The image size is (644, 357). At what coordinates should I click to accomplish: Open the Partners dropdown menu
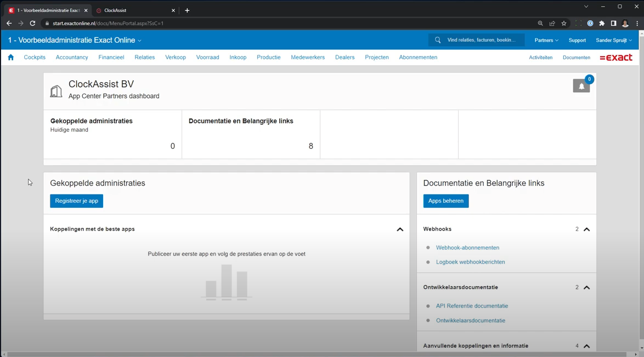(x=546, y=40)
